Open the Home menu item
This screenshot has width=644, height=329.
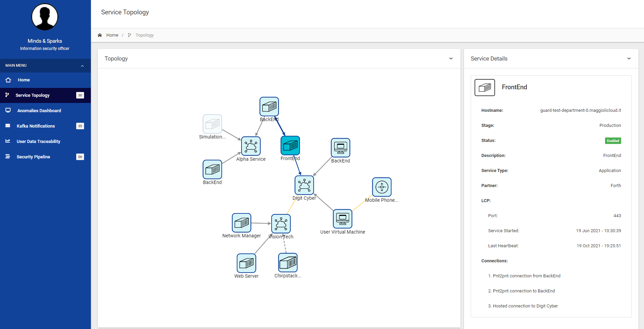coord(45,80)
